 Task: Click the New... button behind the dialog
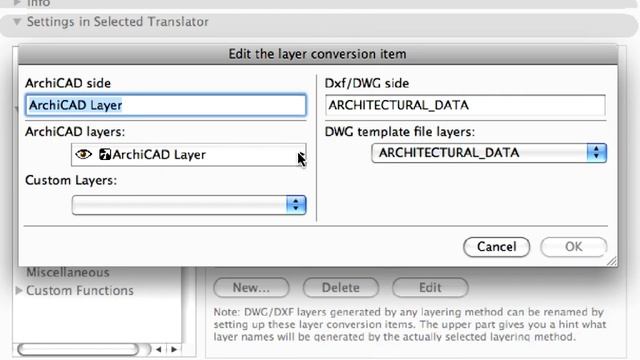pyautogui.click(x=251, y=288)
